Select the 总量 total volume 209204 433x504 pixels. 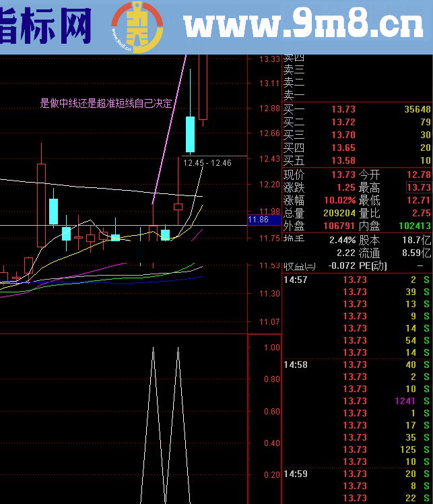point(339,213)
